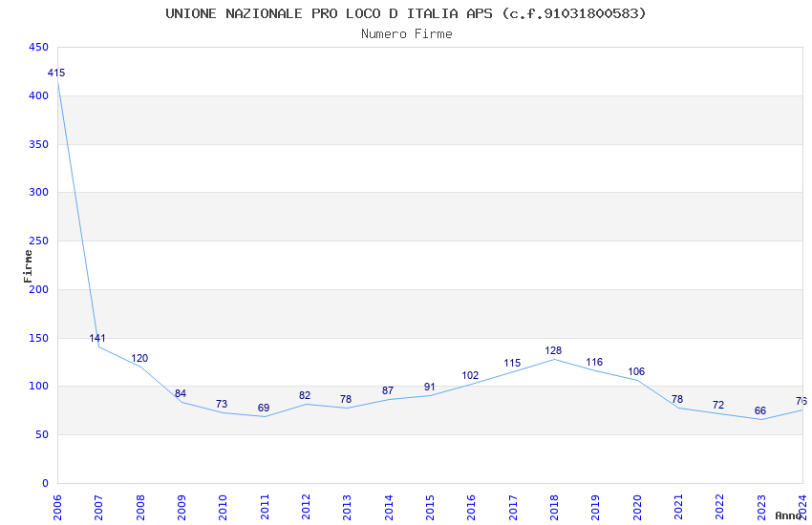This screenshot has width=812, height=525.
Task: Click the data label 72
Action: pyautogui.click(x=718, y=405)
